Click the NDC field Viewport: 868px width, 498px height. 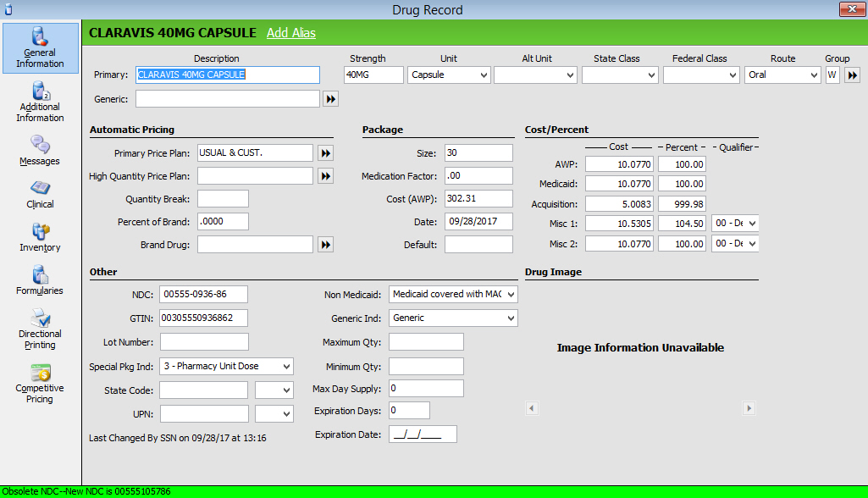203,294
